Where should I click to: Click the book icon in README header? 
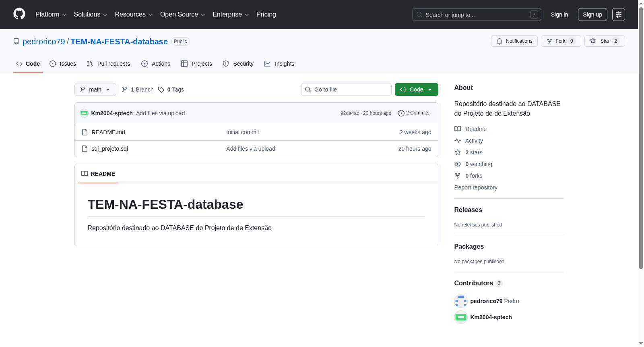click(85, 174)
